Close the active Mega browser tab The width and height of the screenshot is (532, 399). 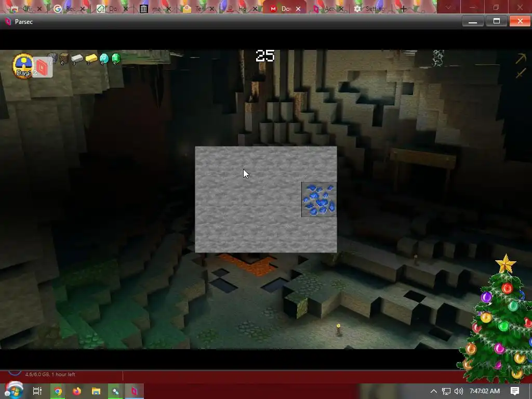298,9
